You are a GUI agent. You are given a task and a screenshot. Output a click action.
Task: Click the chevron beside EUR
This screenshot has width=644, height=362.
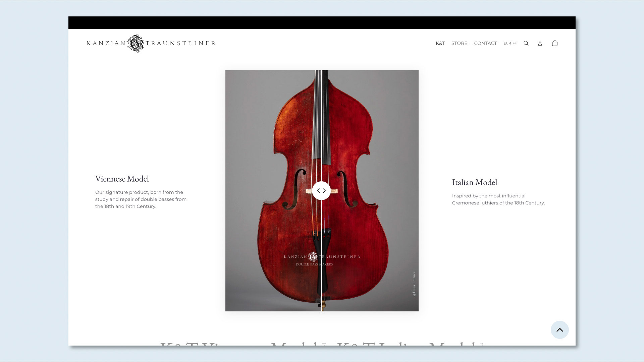point(515,43)
